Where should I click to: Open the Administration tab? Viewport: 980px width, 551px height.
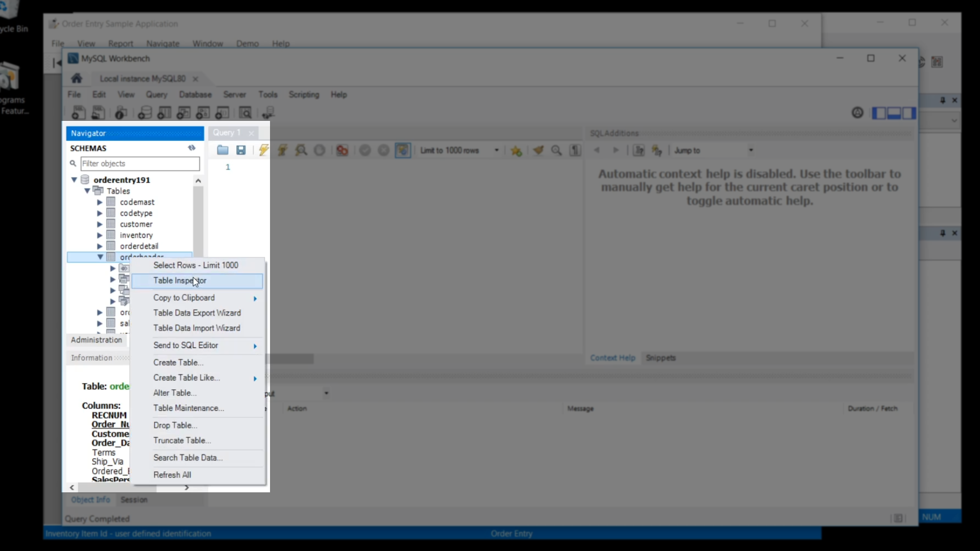(96, 340)
